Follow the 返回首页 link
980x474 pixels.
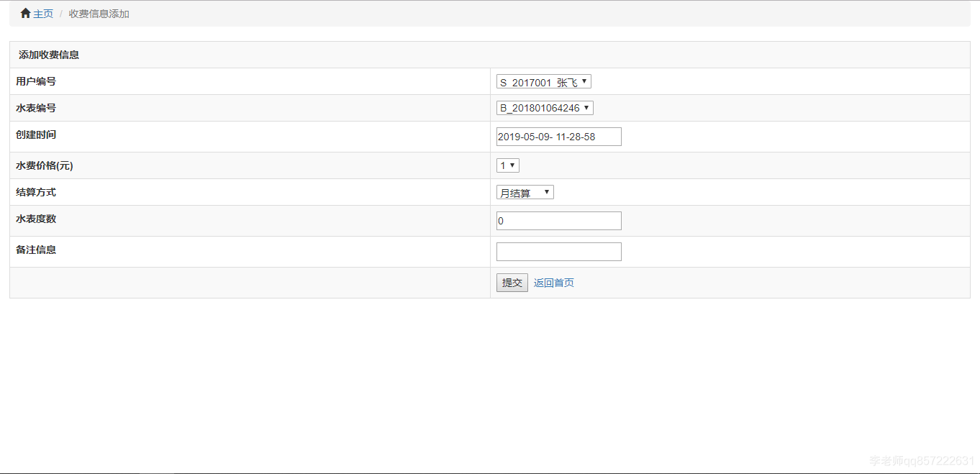coord(553,282)
